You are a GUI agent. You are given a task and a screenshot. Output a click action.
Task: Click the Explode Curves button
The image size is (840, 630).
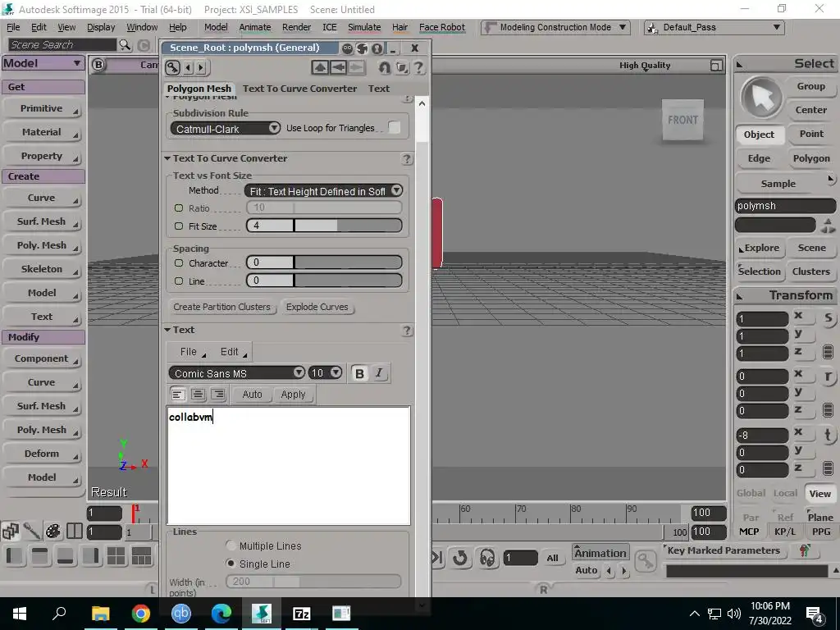point(317,307)
